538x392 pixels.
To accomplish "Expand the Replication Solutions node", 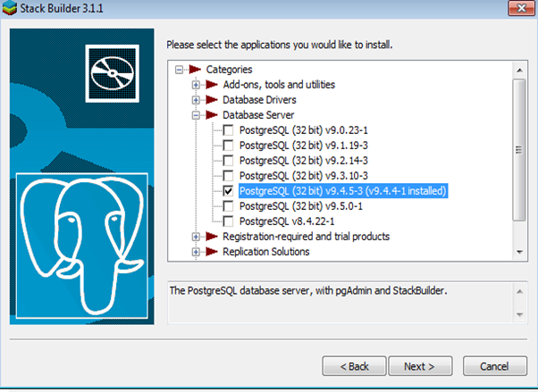I will coord(196,252).
